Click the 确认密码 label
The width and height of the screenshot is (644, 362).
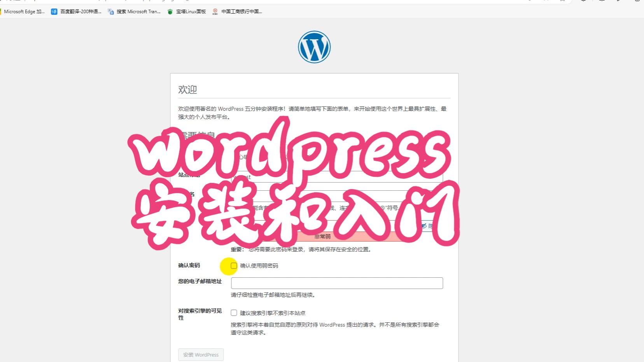[189, 265]
